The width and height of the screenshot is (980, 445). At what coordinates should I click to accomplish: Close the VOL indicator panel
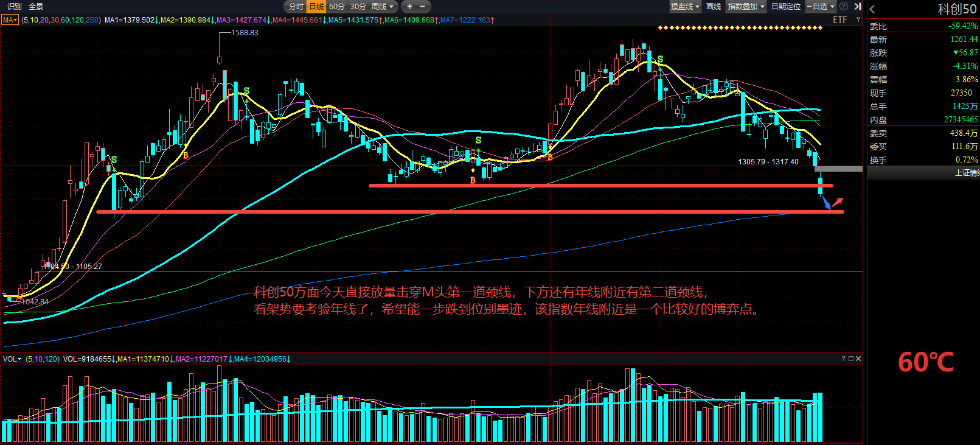858,359
